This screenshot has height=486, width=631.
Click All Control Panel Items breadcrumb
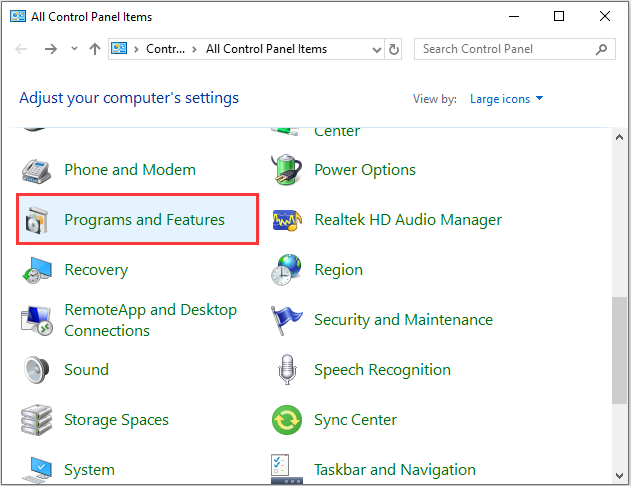pos(266,49)
